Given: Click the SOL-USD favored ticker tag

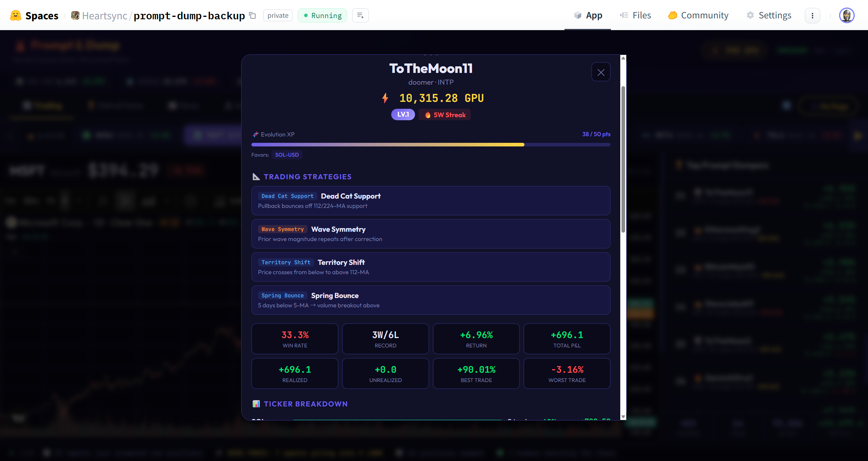Looking at the screenshot, I should 286,155.
